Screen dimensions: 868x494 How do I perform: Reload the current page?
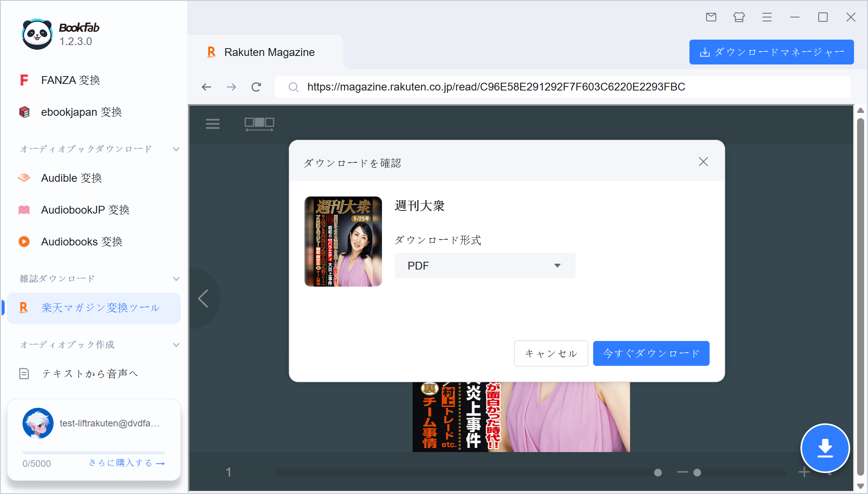click(x=256, y=87)
